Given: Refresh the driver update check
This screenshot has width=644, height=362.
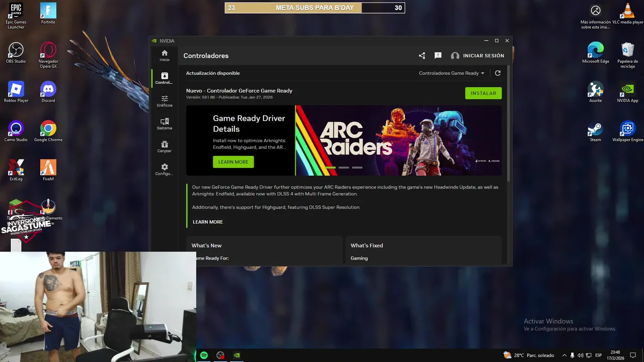Looking at the screenshot, I should [498, 73].
